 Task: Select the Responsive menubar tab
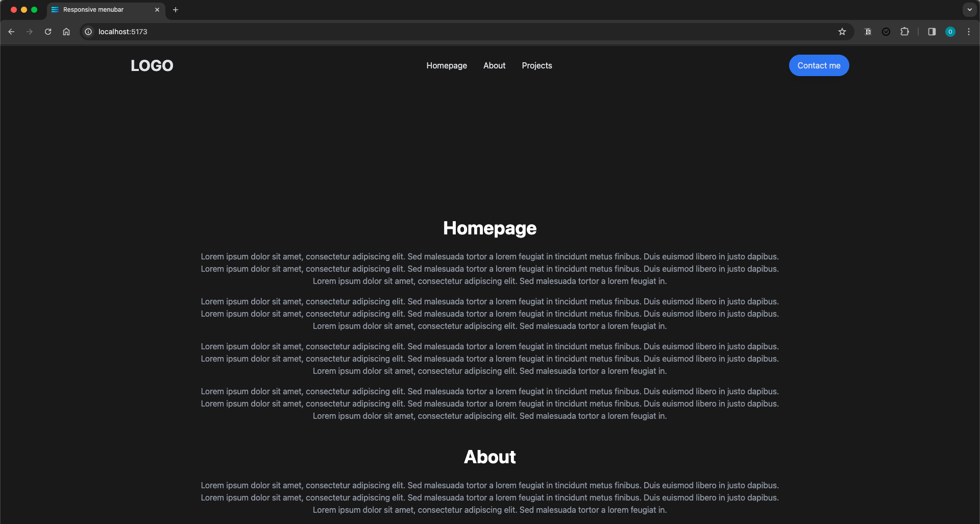100,10
